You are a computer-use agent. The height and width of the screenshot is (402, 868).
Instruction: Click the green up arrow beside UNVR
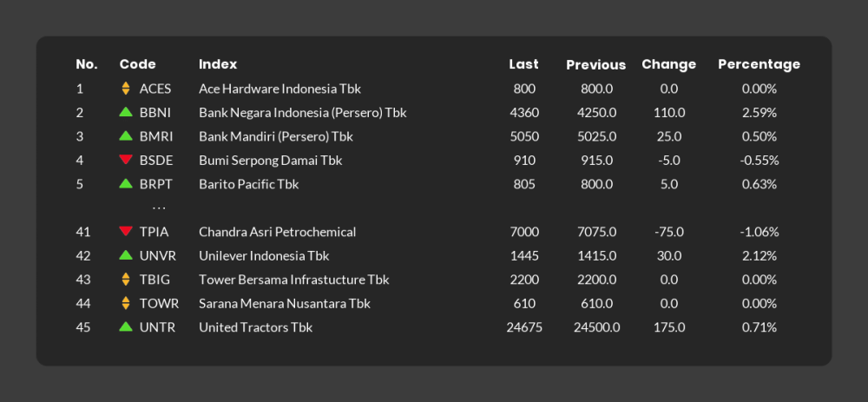click(x=126, y=255)
